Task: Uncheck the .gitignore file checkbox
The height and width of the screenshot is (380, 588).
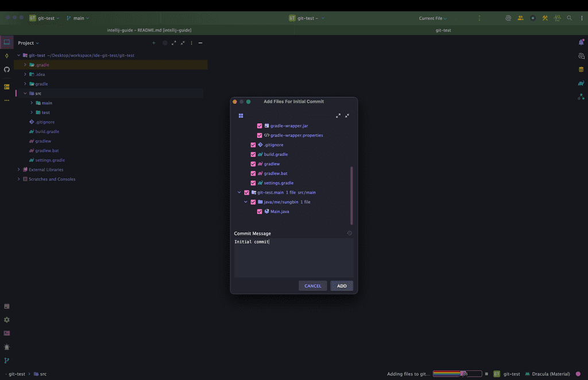Action: tap(253, 145)
